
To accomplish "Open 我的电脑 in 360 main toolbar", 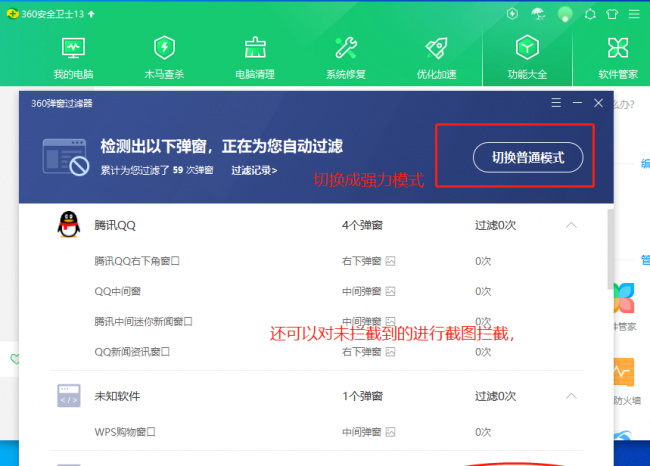I will click(73, 58).
